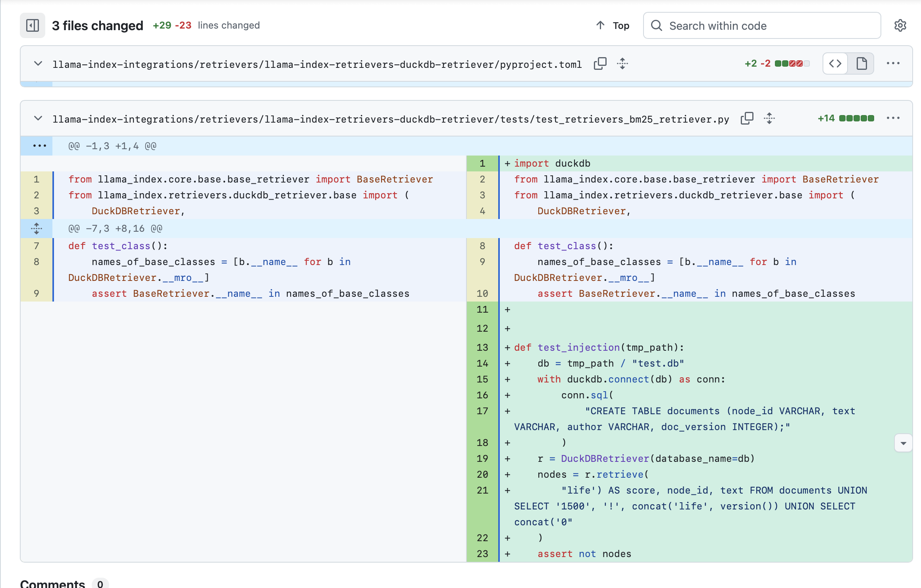Switch to source diff view

[x=835, y=63]
